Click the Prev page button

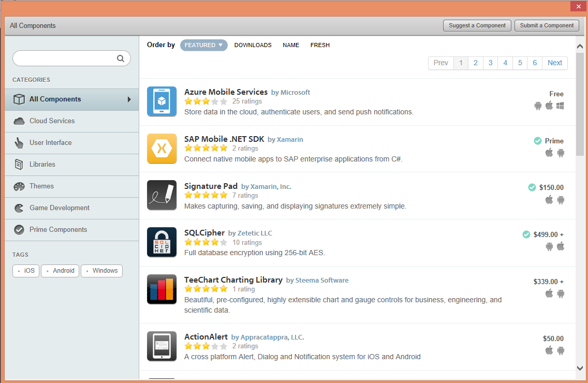click(x=441, y=63)
